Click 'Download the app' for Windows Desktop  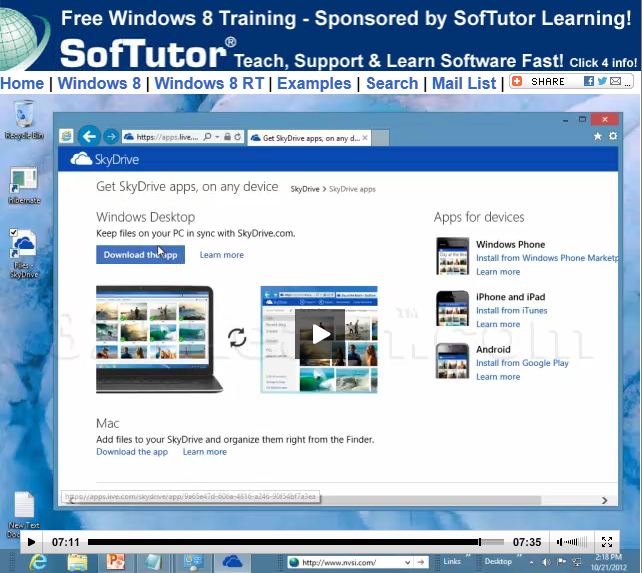140,255
